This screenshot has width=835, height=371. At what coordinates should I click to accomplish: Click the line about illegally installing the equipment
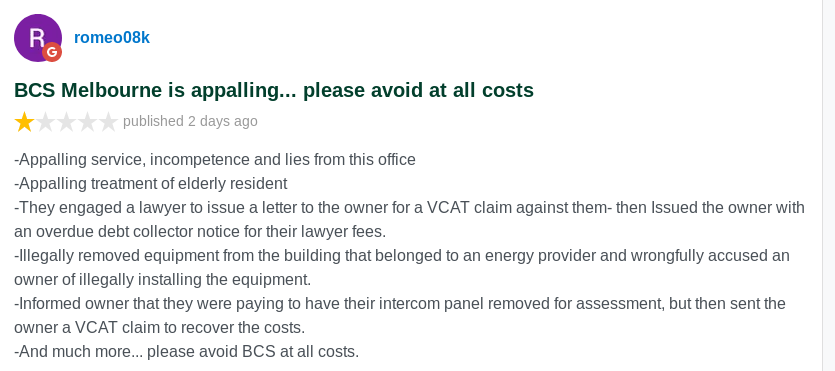162,279
